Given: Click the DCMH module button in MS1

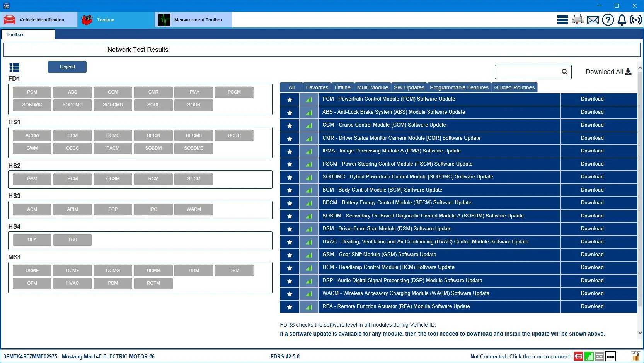Looking at the screenshot, I should tap(153, 271).
